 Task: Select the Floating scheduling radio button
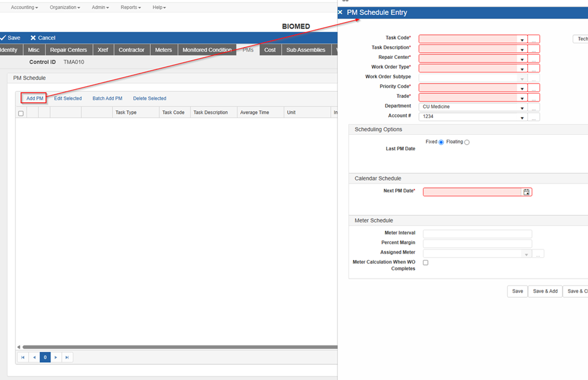coord(467,142)
